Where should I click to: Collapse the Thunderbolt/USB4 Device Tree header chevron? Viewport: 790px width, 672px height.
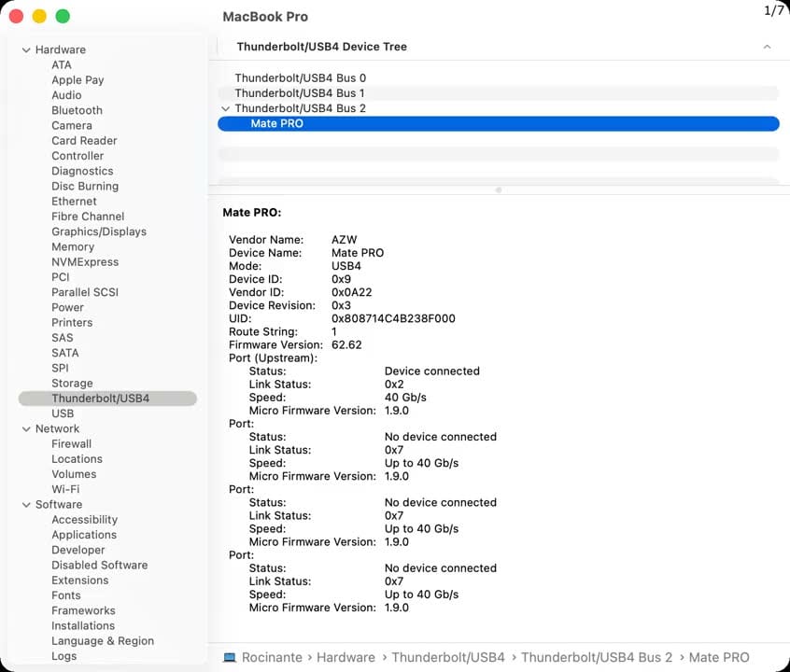pyautogui.click(x=767, y=47)
